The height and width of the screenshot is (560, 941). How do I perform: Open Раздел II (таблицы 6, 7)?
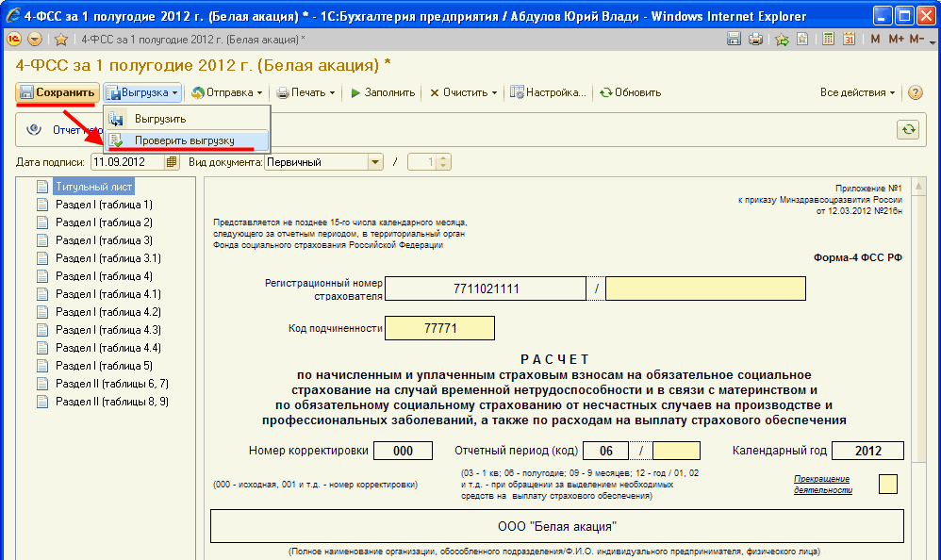(111, 384)
